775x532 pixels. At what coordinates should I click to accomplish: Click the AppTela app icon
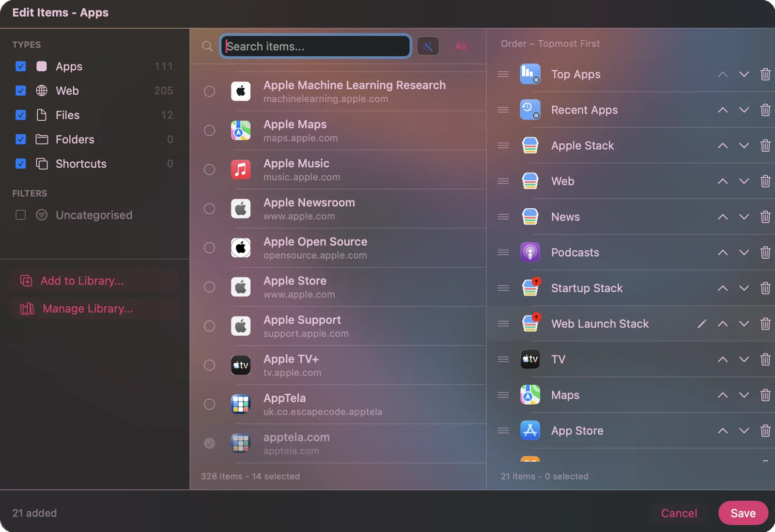pos(241,404)
